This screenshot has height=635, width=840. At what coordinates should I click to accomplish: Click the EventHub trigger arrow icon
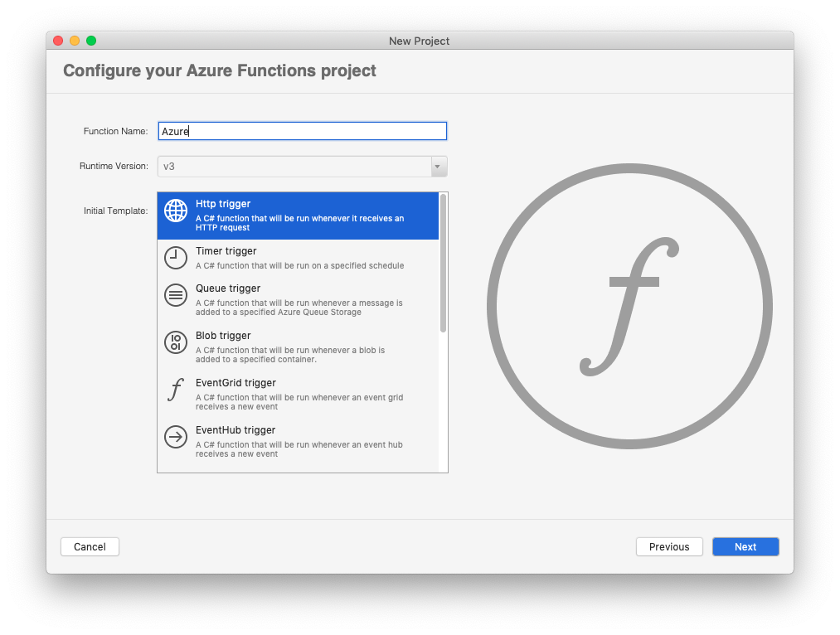[x=176, y=437]
